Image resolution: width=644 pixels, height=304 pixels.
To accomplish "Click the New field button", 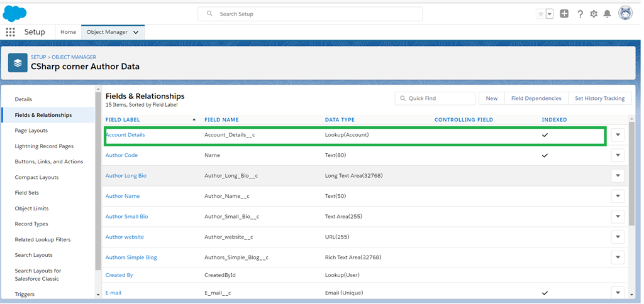I will click(492, 99).
